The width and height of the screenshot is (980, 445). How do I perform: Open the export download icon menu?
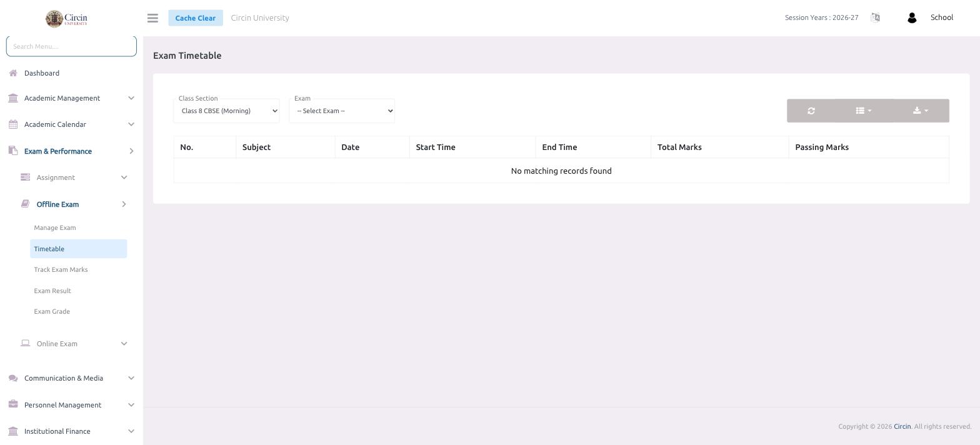click(921, 111)
